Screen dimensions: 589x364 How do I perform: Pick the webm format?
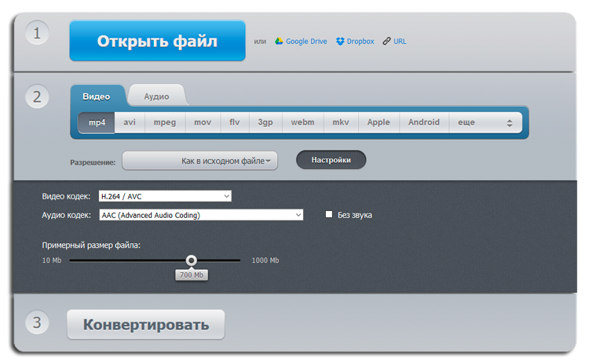tap(302, 123)
